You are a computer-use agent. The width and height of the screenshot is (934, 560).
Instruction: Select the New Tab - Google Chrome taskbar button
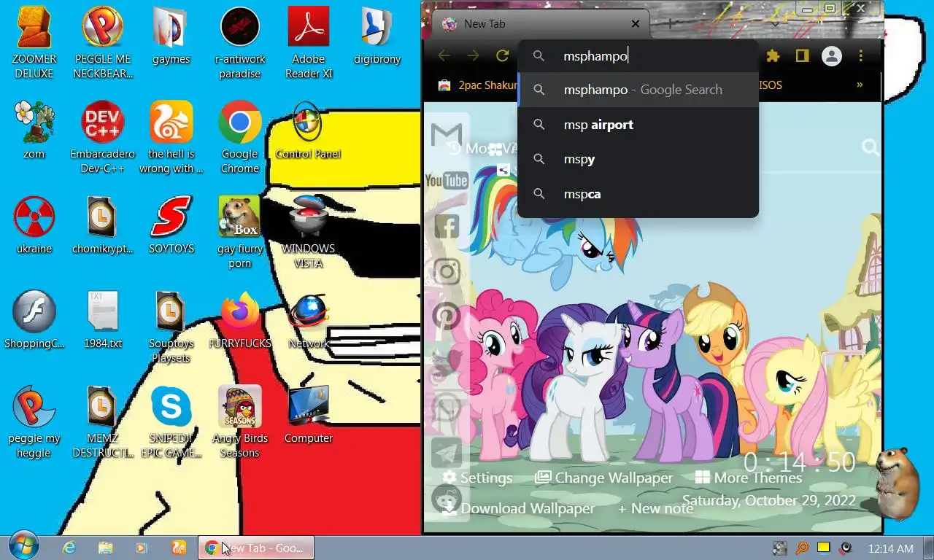(x=256, y=548)
